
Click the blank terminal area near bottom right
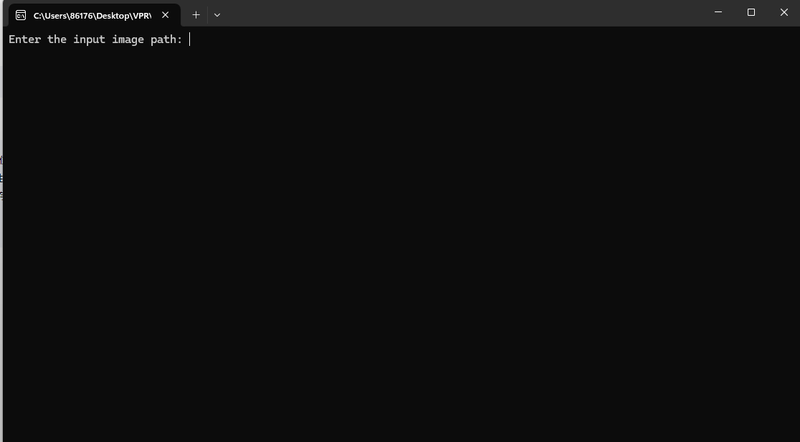(714, 398)
